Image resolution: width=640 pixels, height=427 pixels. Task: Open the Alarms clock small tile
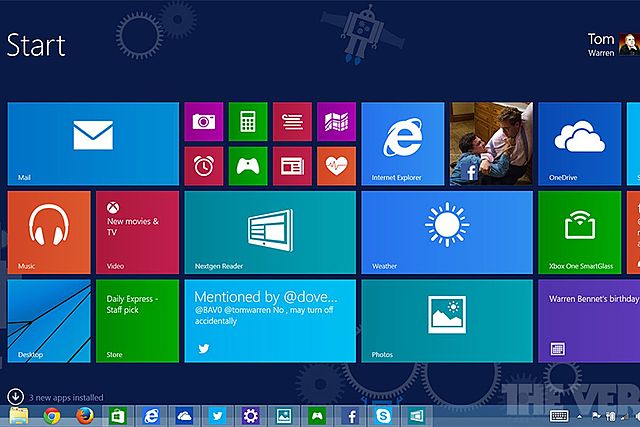(x=204, y=166)
